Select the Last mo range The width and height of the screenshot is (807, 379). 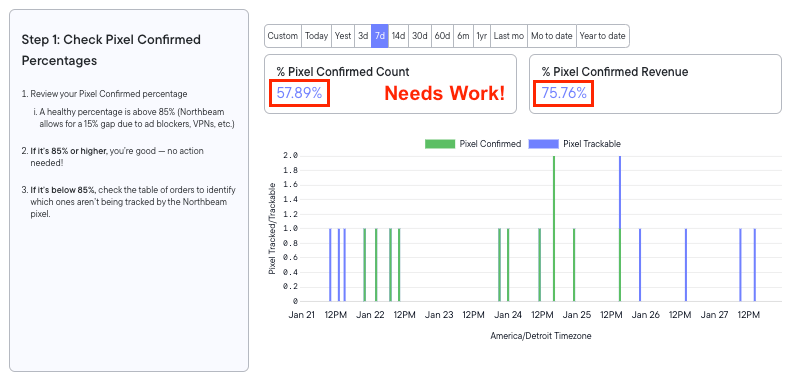pyautogui.click(x=509, y=36)
